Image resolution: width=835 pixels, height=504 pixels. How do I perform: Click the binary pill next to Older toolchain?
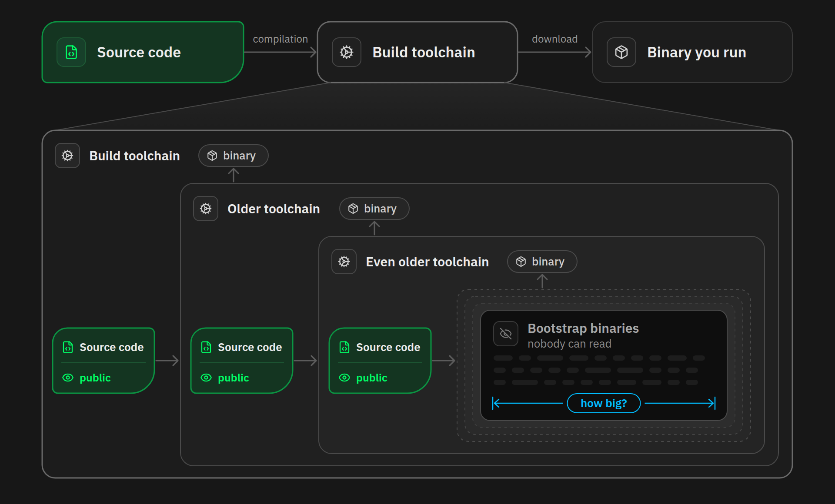pos(374,209)
